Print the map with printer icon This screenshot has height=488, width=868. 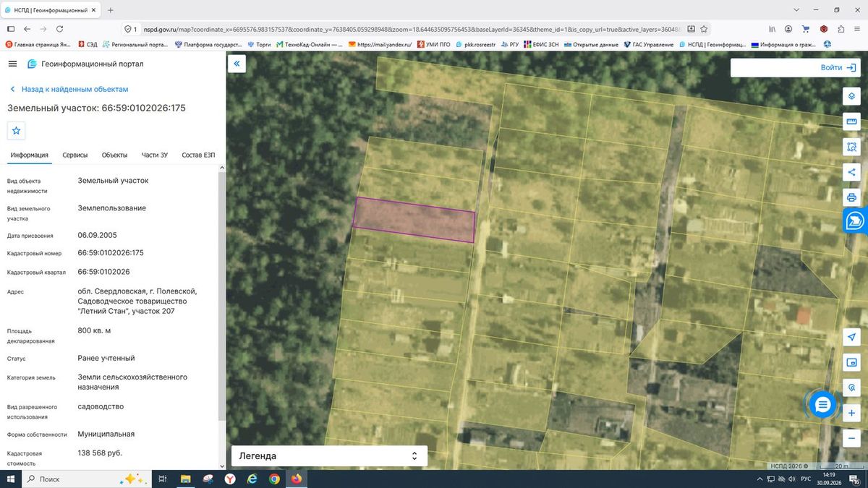pos(851,197)
